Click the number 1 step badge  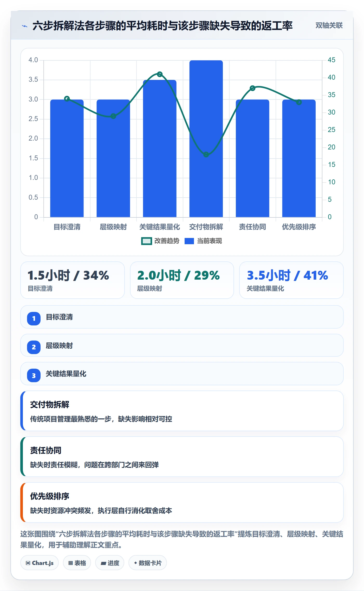click(x=34, y=318)
